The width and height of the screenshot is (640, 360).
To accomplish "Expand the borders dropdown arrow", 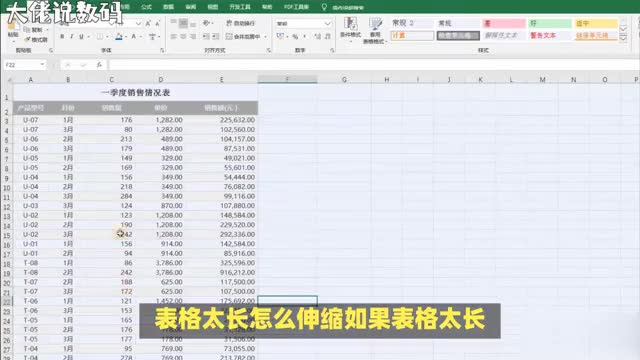I will [x=107, y=37].
